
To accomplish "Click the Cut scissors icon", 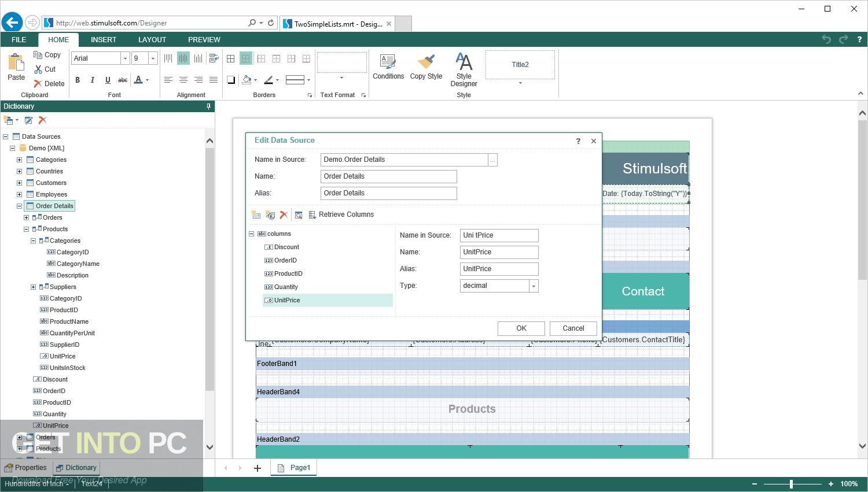I will point(38,69).
